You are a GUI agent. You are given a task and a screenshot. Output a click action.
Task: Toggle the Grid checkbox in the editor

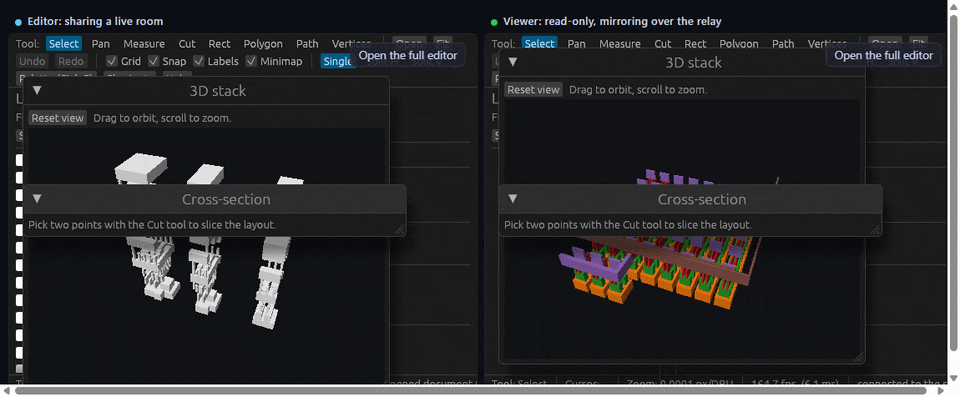(111, 61)
